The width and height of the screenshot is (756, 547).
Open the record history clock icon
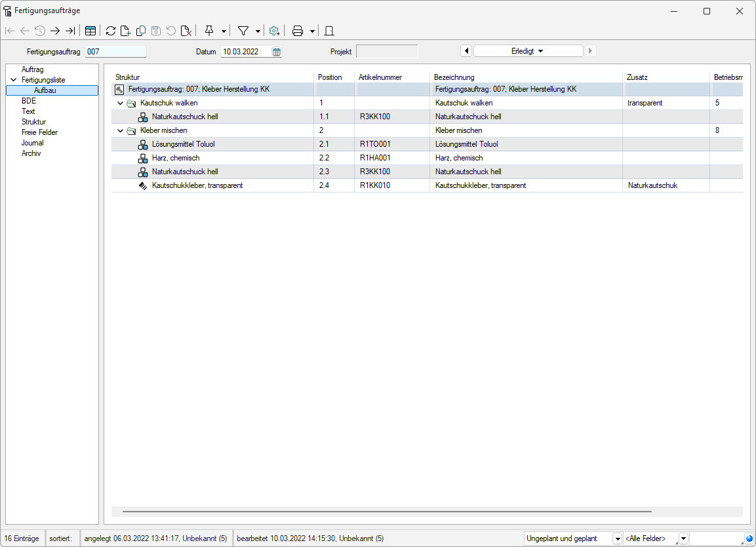[40, 31]
